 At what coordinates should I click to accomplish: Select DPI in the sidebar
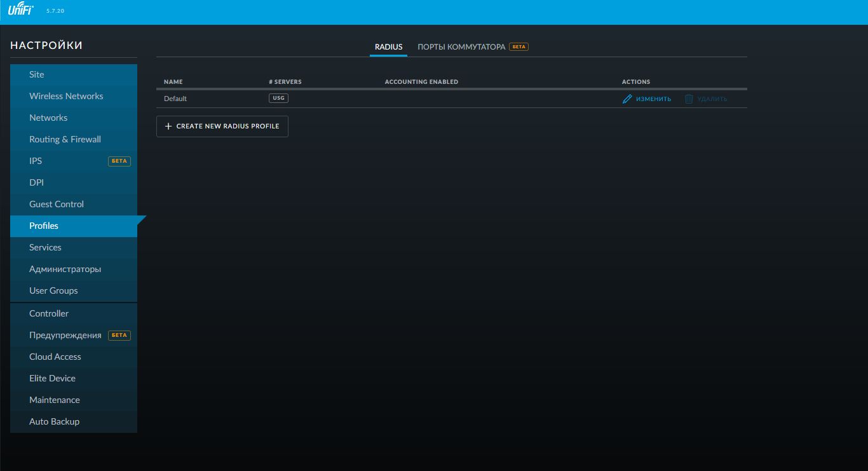[x=36, y=182]
